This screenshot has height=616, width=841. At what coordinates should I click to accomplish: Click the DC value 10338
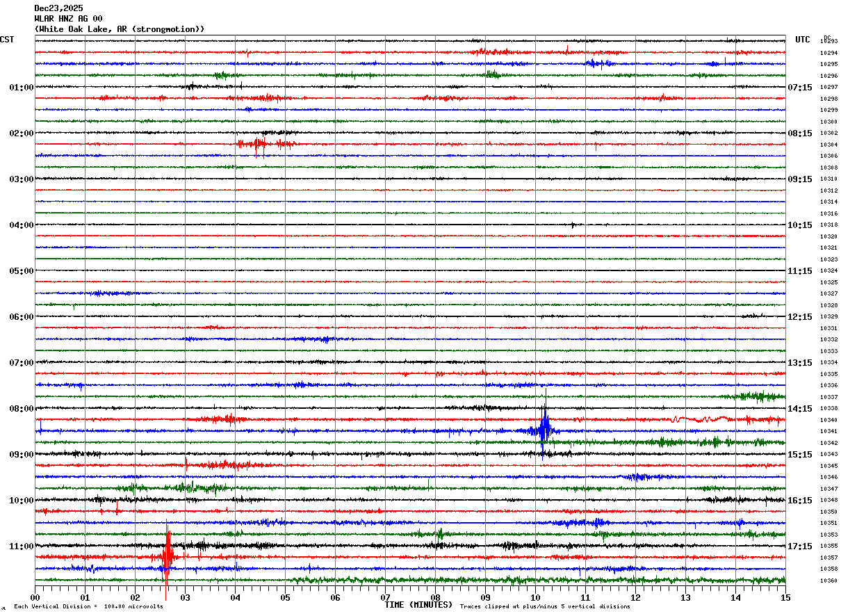pos(828,408)
